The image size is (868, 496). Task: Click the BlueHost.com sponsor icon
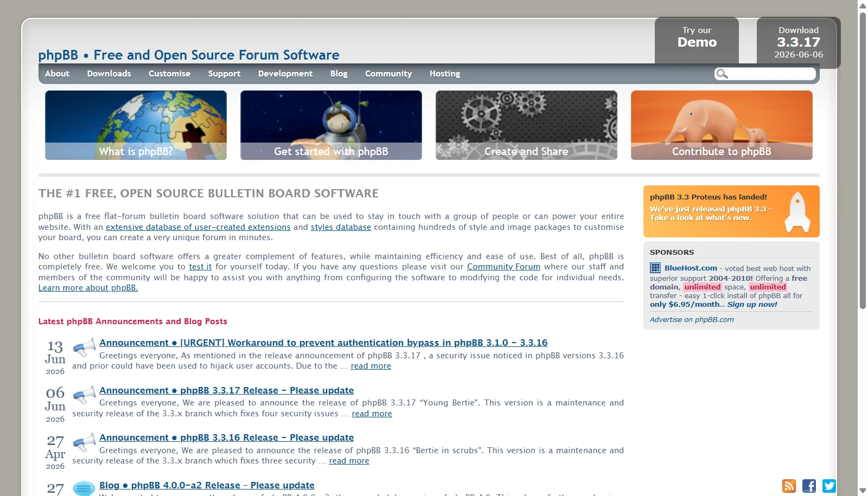[655, 268]
